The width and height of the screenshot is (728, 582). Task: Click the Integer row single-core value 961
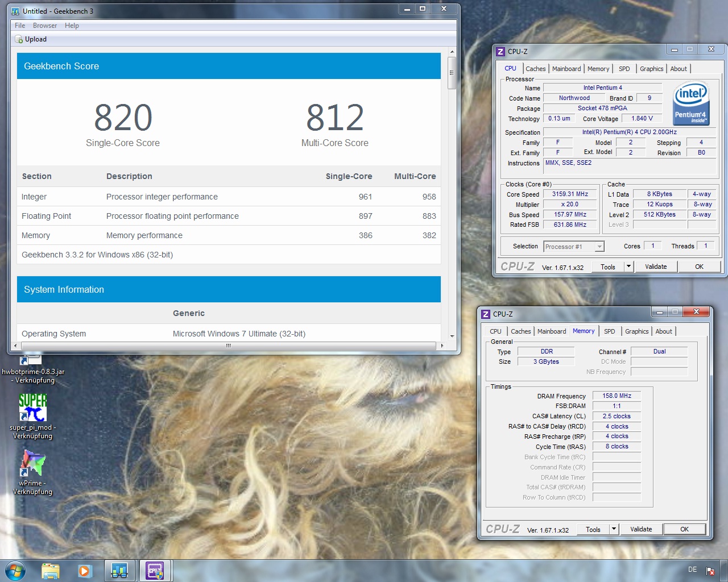click(365, 197)
